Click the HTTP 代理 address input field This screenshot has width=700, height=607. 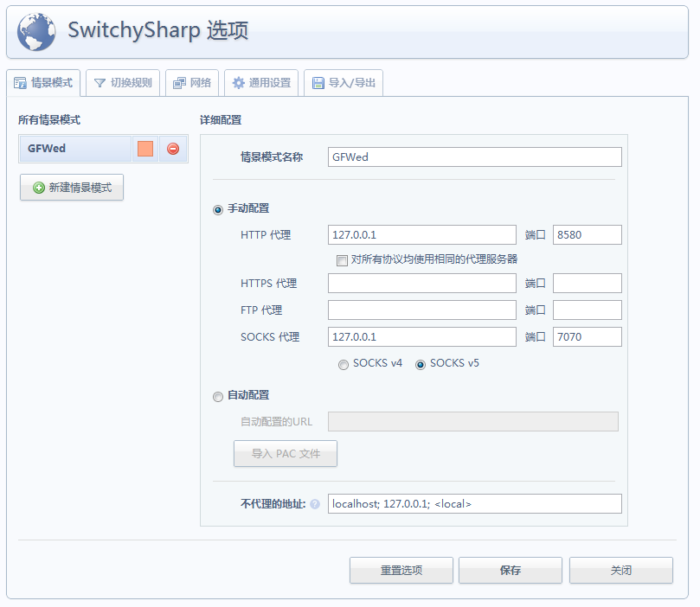point(421,234)
